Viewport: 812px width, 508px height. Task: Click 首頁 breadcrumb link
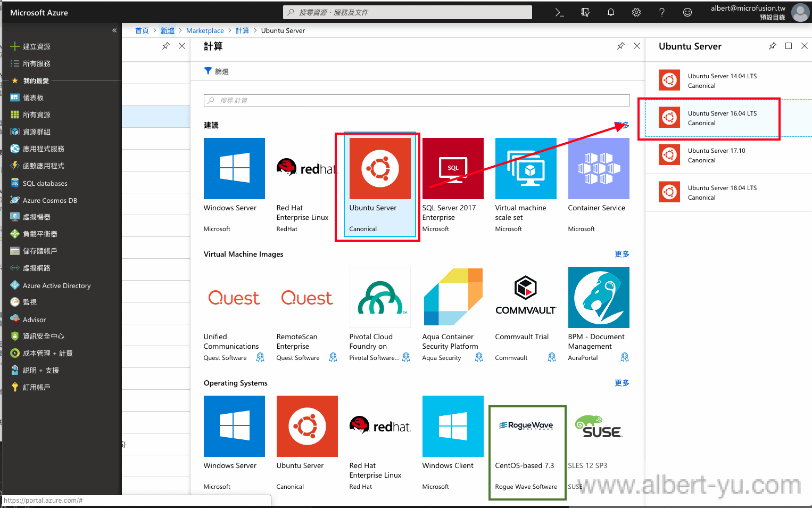coord(142,31)
